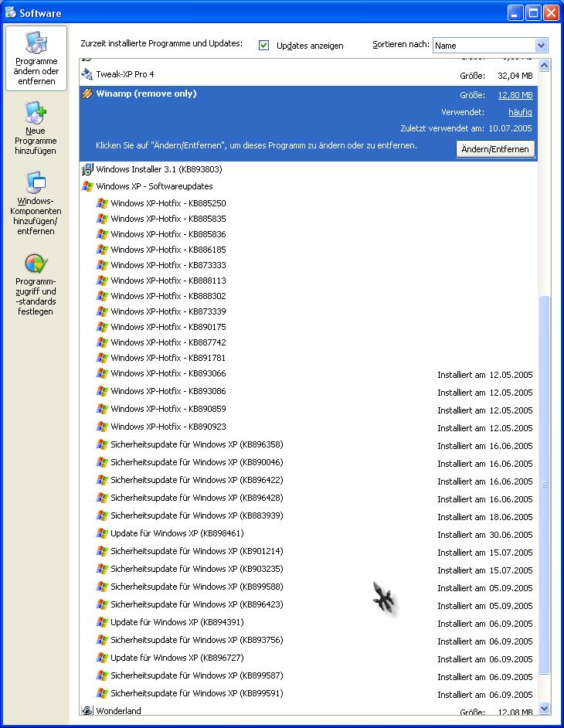
Task: Click the icon beside Hotfix KB886185
Action: 102,250
